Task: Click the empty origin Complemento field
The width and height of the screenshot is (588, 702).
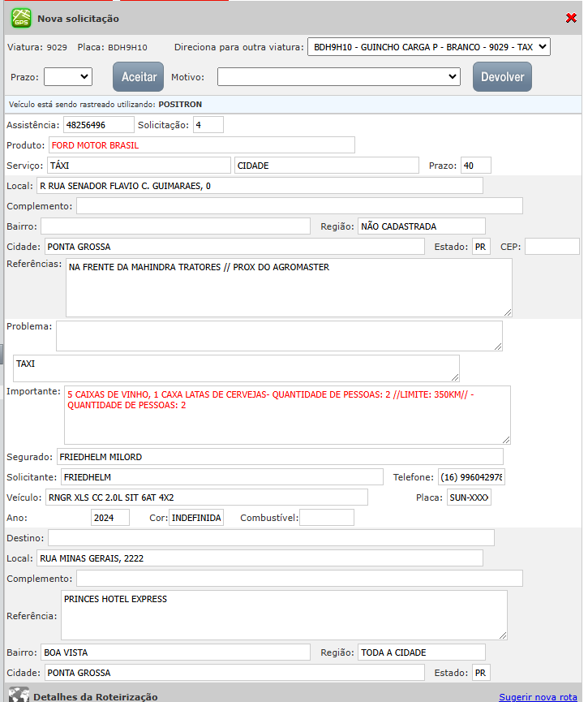Action: [299, 205]
